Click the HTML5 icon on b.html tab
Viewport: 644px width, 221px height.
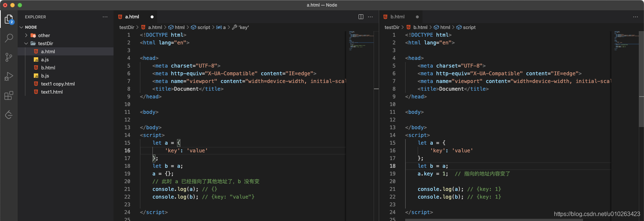tap(385, 17)
